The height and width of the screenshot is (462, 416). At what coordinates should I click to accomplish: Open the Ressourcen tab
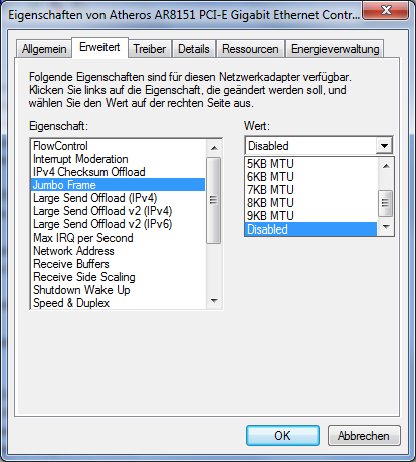pyautogui.click(x=250, y=49)
